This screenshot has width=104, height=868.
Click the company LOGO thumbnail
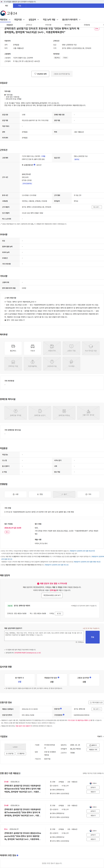click(15, 747)
